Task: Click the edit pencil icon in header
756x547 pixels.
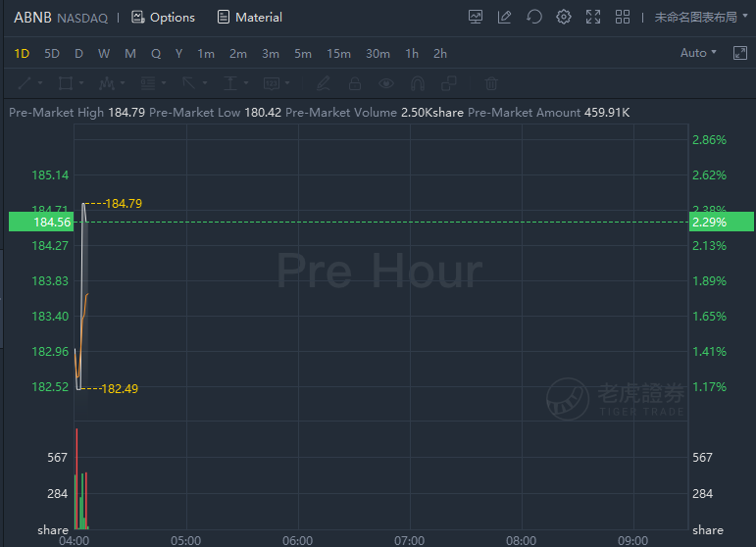Action: [x=505, y=17]
